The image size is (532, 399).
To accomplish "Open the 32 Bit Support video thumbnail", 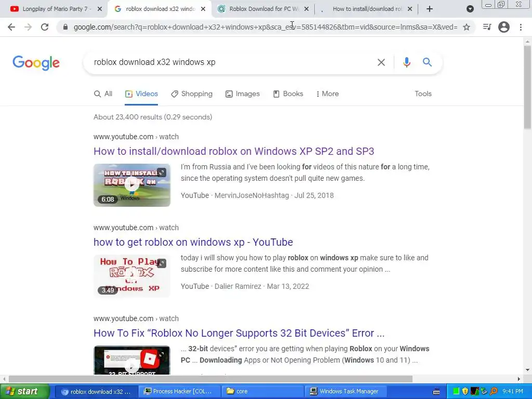I will point(132,361).
